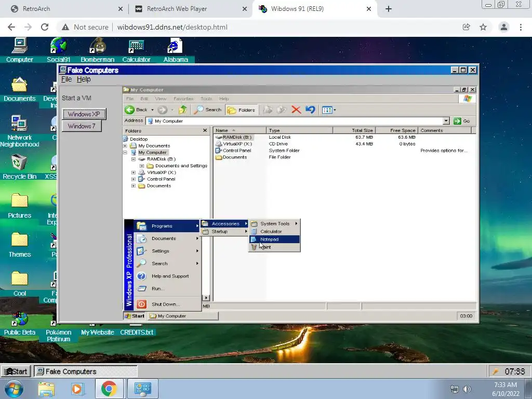Click the green Go button

462,121
